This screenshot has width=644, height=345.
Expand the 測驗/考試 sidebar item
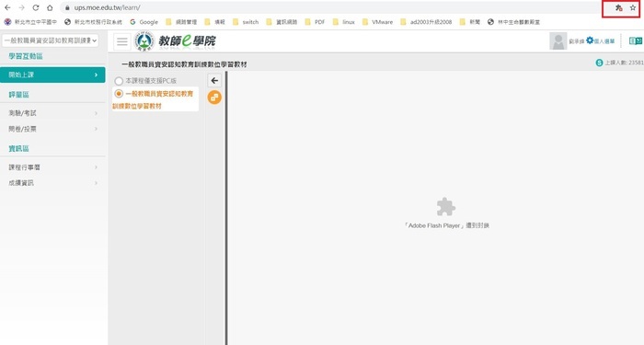52,113
